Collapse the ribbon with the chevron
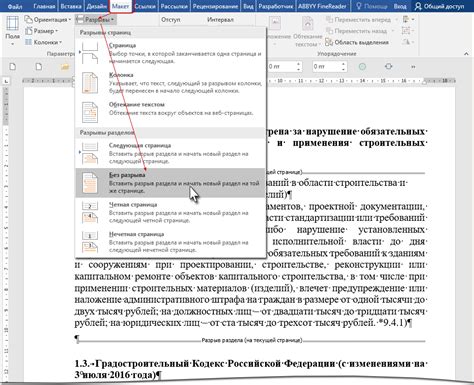This screenshot has height=385, width=474. point(466,54)
